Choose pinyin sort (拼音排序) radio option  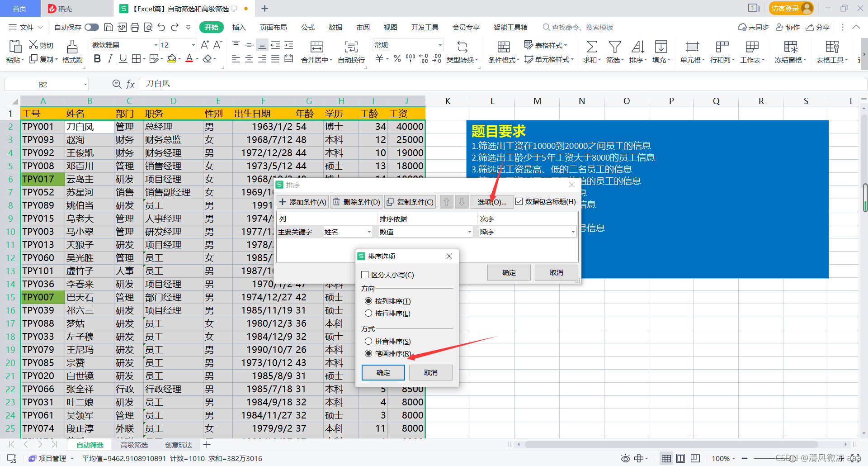[x=368, y=341]
